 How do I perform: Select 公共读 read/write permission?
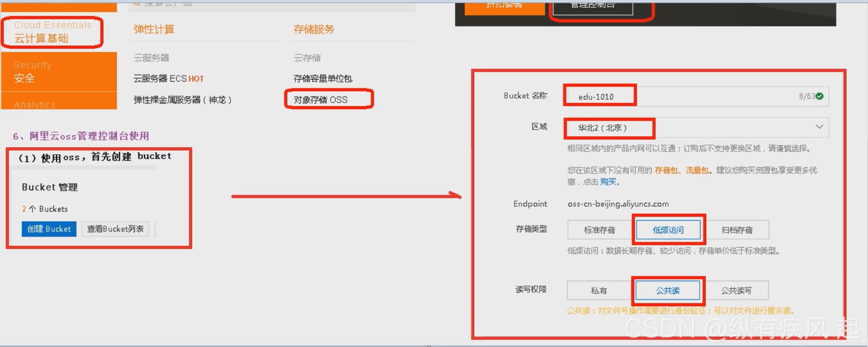(x=668, y=290)
